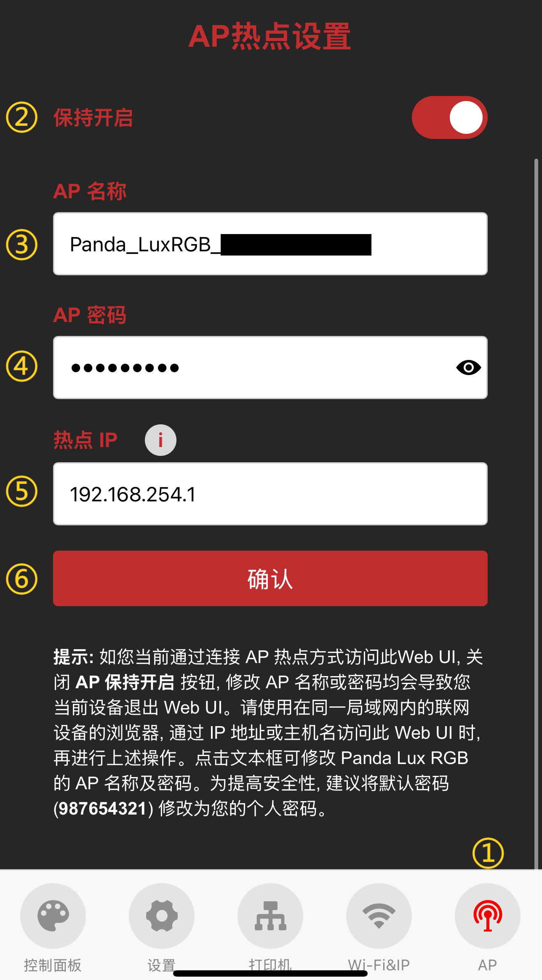Open the palette control panel icon
The image size is (542, 980).
click(x=53, y=916)
